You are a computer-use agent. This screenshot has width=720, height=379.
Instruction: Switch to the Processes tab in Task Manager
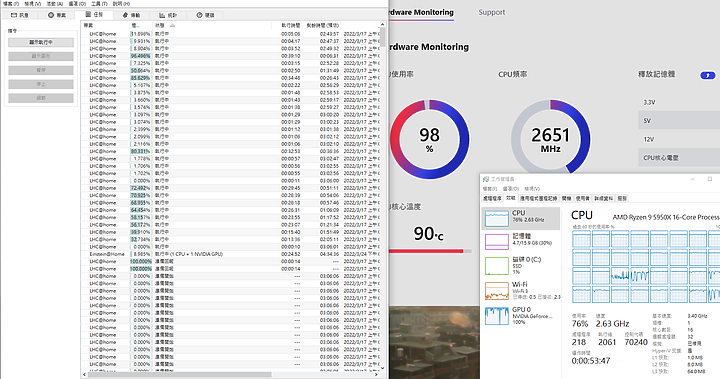point(492,198)
